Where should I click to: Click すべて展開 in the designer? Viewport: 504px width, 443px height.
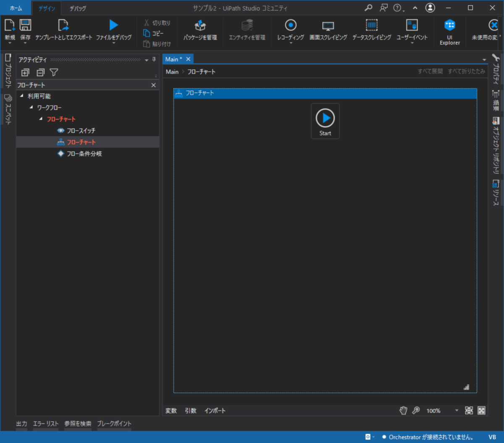430,71
